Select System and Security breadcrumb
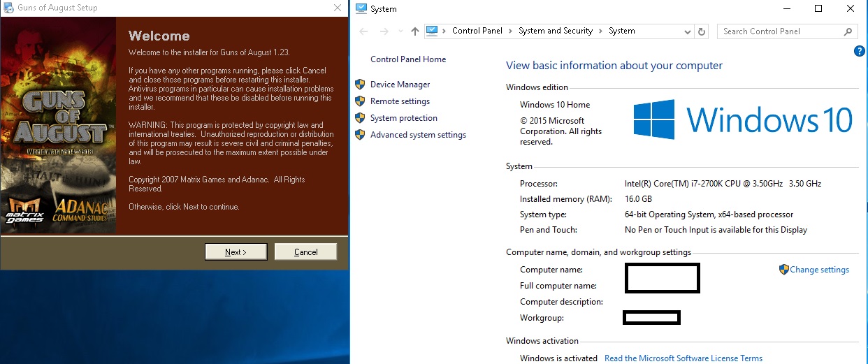 click(555, 31)
